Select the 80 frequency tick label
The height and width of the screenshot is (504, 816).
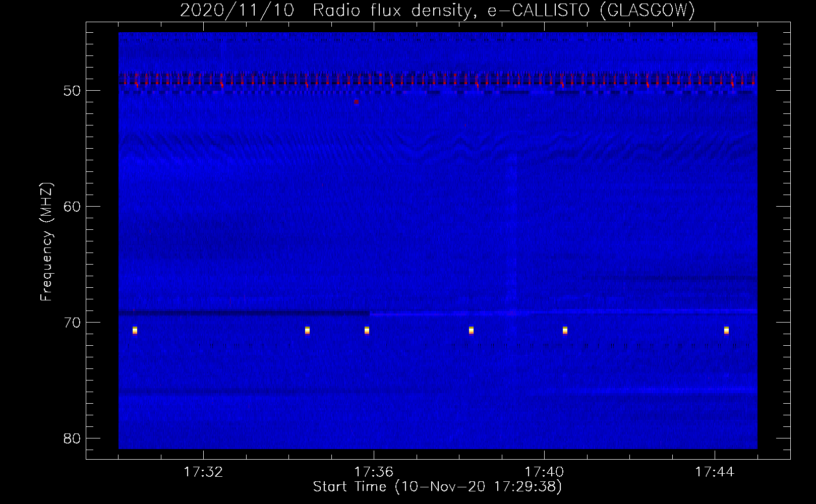pos(72,438)
